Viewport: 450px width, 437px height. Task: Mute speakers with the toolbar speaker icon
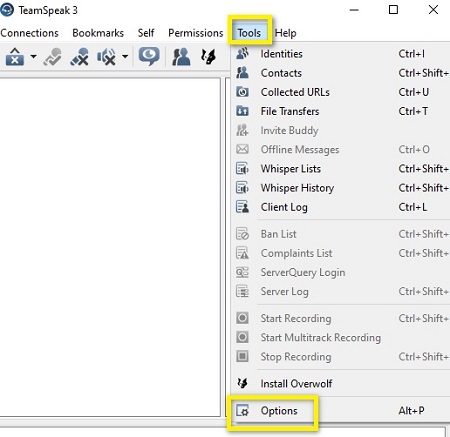[x=106, y=56]
